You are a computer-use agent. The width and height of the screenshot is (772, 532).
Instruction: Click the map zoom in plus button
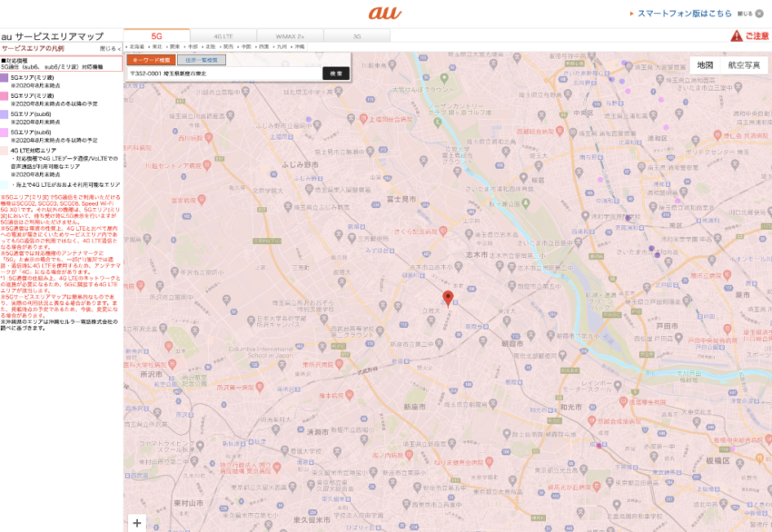[137, 522]
